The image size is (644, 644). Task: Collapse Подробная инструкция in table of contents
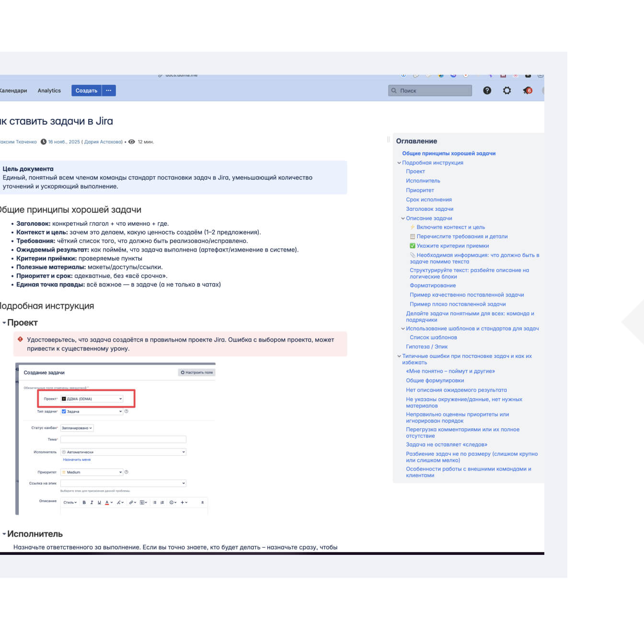click(x=399, y=163)
